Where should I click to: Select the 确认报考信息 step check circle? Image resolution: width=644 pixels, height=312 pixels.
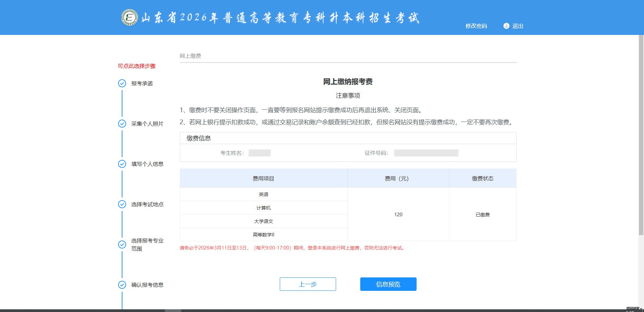tap(122, 285)
